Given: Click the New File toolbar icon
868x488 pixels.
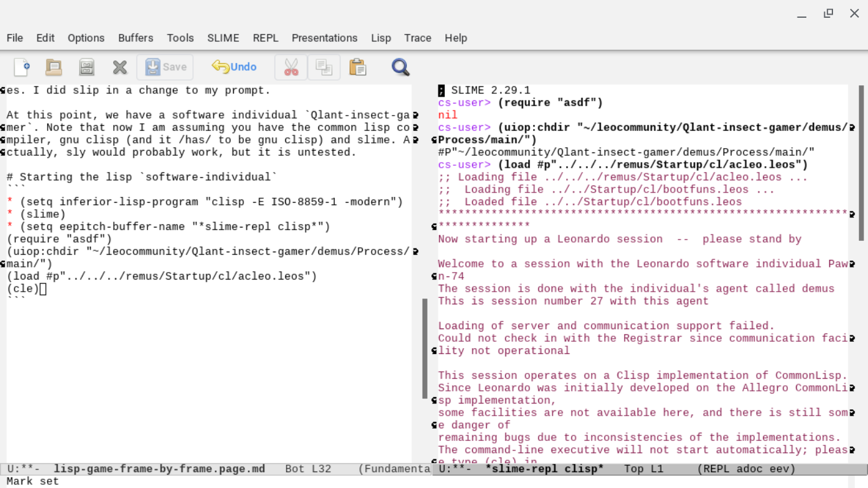Looking at the screenshot, I should click(22, 67).
